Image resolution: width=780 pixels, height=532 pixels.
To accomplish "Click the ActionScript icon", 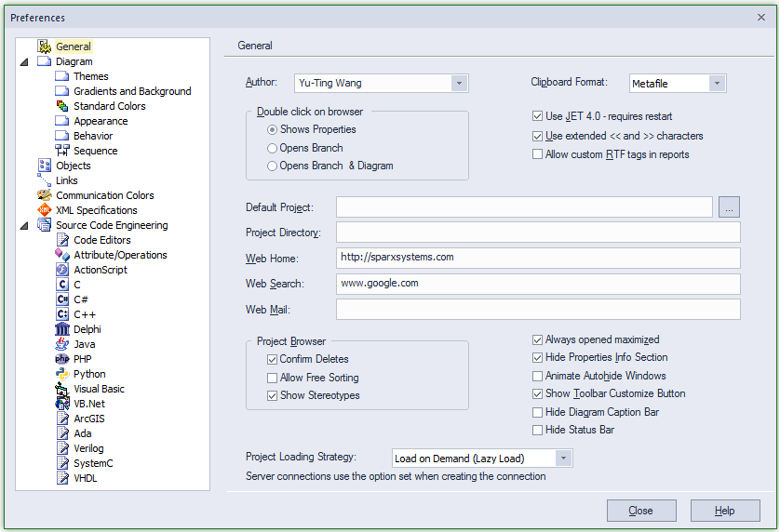I will 62,270.
